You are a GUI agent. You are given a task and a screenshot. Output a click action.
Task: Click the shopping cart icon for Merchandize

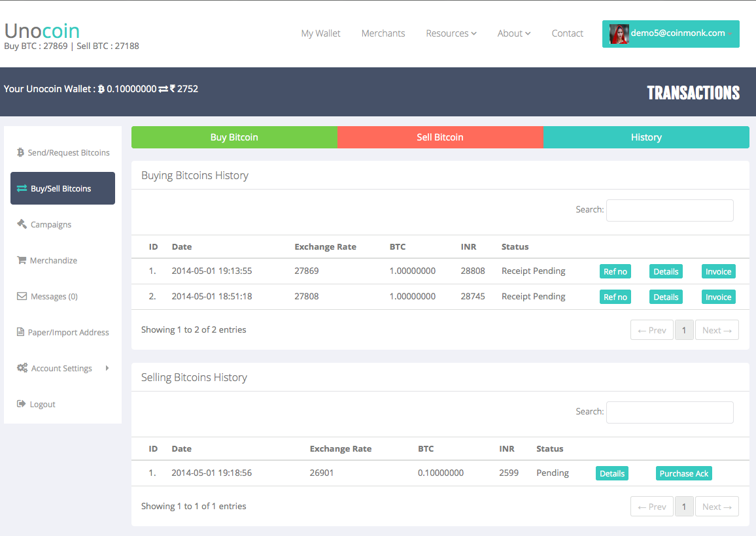click(x=22, y=260)
